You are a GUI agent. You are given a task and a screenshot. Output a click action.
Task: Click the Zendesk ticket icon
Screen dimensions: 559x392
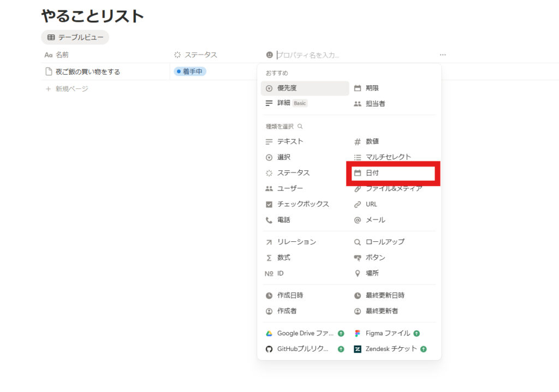[x=358, y=349]
